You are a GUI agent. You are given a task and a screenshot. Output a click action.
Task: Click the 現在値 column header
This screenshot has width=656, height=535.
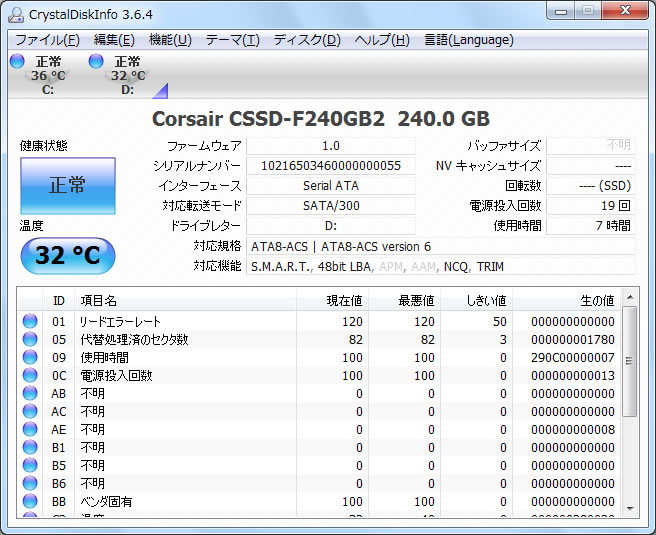[333, 300]
